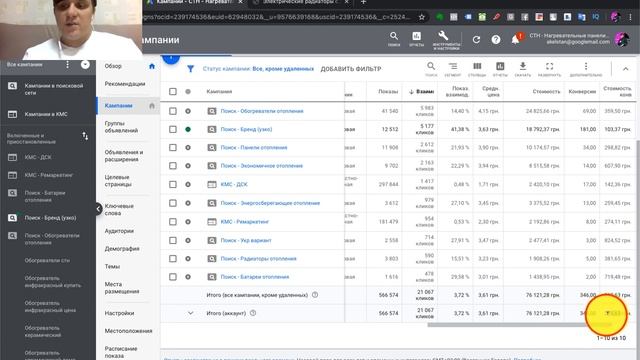Click the account avatar in the header

point(622,40)
